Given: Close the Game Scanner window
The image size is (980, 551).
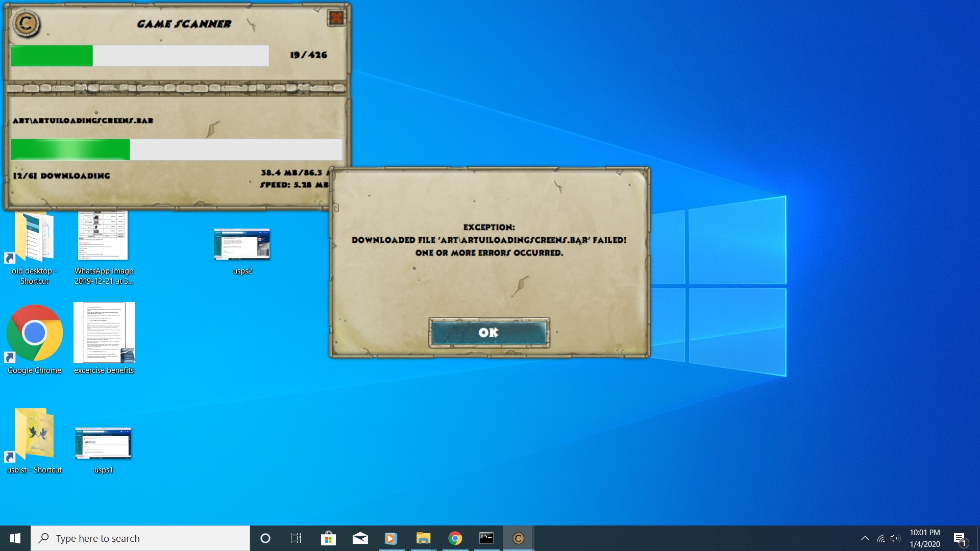Looking at the screenshot, I should click(336, 18).
